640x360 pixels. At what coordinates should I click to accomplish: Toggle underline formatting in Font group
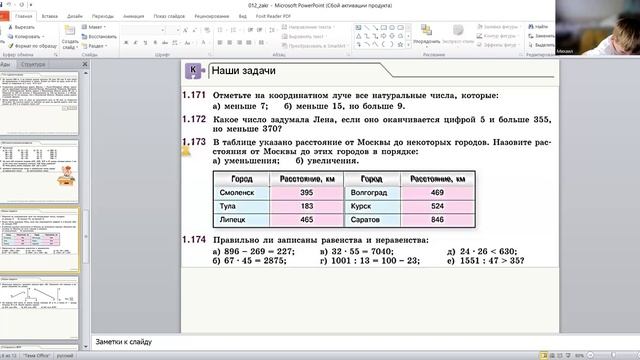[145, 42]
